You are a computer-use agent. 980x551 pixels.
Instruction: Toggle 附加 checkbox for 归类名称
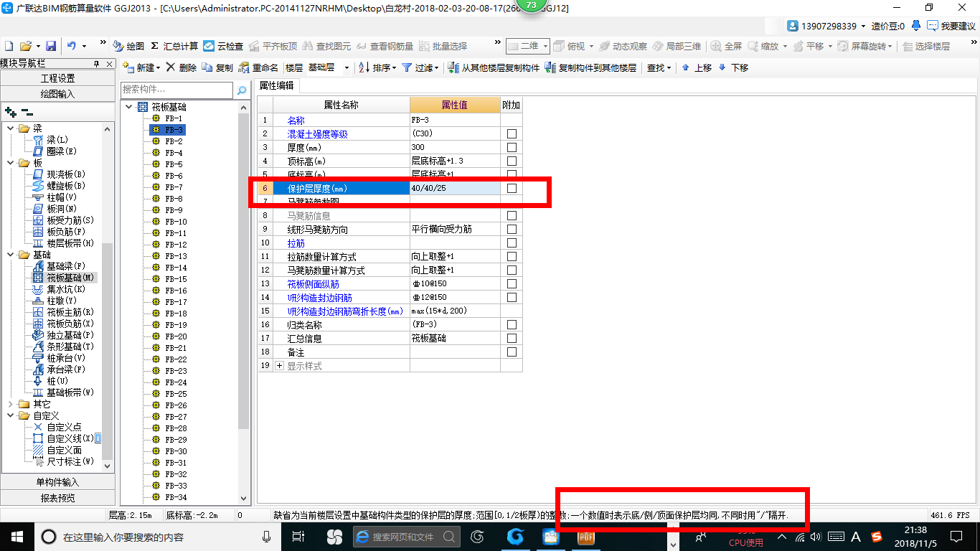coord(512,324)
